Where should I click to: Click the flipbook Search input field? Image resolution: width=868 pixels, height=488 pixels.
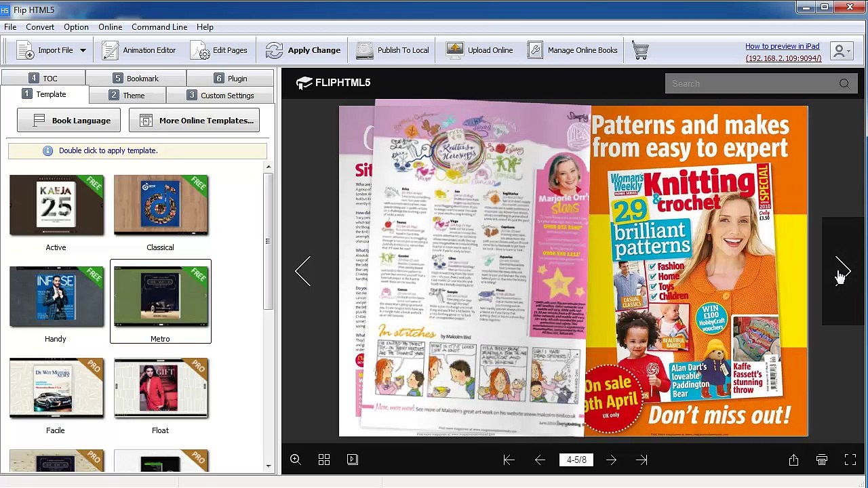click(x=751, y=83)
